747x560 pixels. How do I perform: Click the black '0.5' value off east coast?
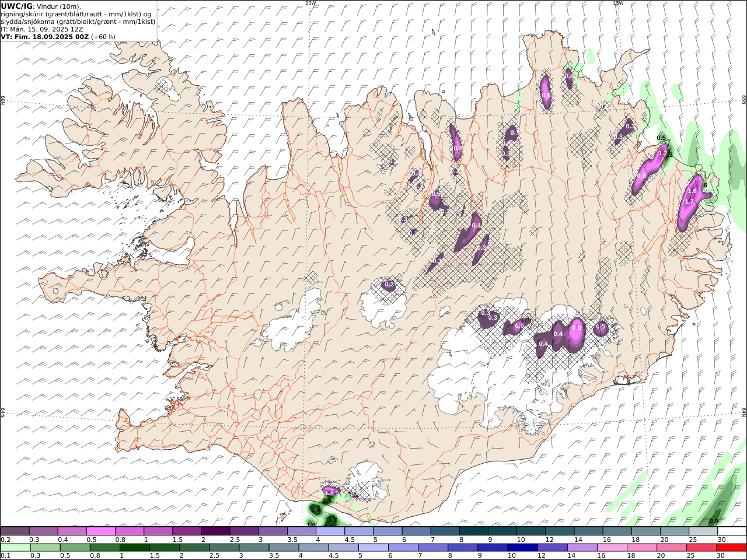tap(661, 138)
